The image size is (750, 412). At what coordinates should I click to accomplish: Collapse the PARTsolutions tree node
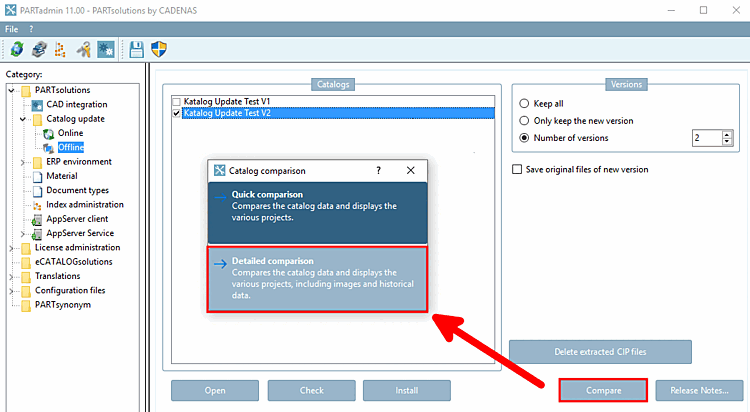(11, 90)
